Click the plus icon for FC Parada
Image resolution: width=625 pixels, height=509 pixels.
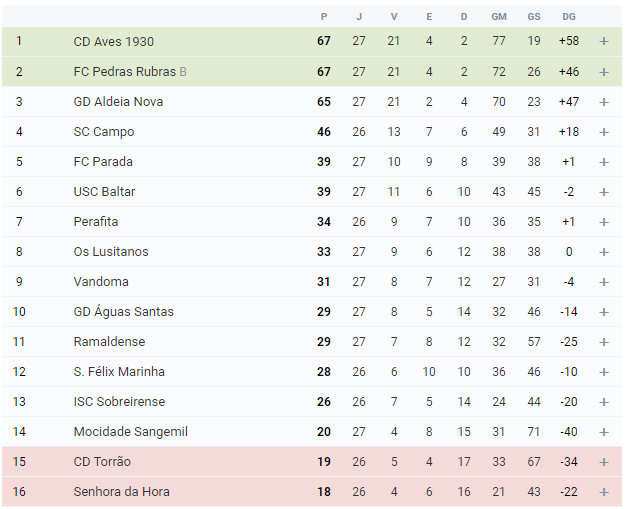(x=603, y=162)
